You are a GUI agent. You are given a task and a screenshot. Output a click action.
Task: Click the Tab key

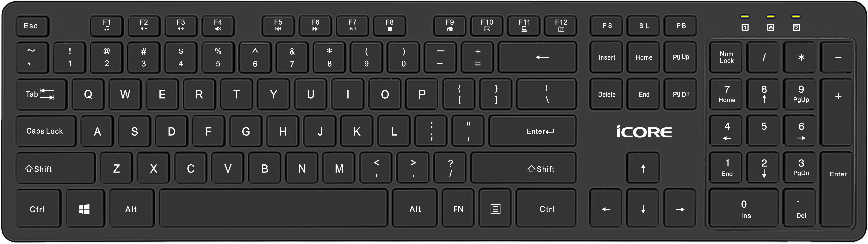pyautogui.click(x=41, y=94)
